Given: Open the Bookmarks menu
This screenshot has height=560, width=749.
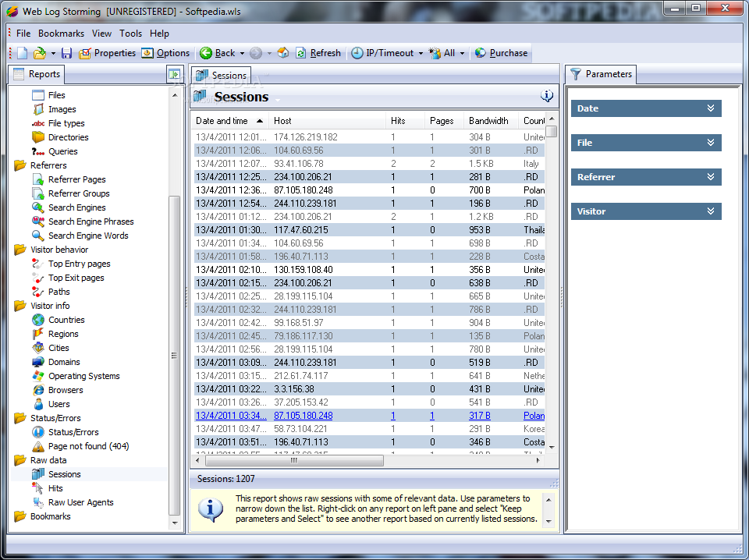Looking at the screenshot, I should 61,34.
